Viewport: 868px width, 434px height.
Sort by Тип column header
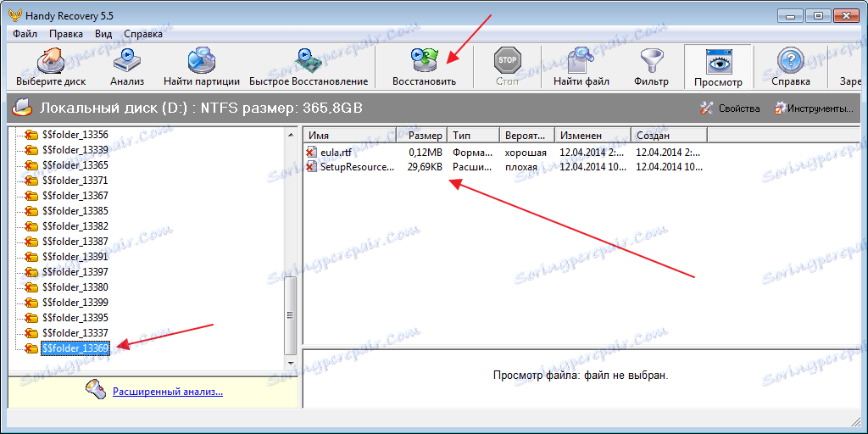tap(473, 136)
